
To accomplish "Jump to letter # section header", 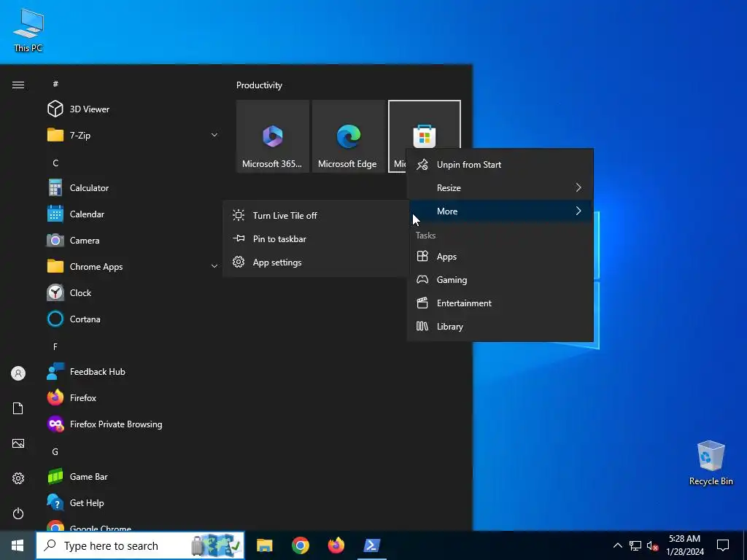I will pyautogui.click(x=55, y=84).
